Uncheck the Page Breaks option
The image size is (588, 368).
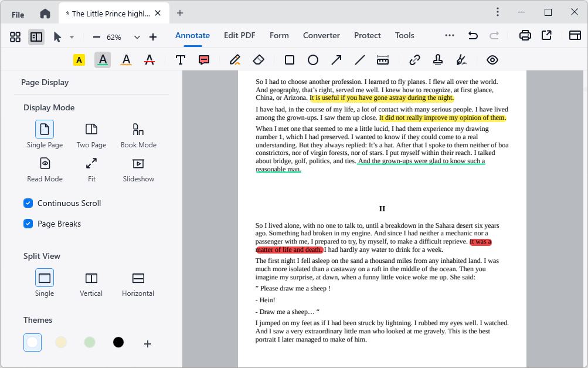coord(28,224)
